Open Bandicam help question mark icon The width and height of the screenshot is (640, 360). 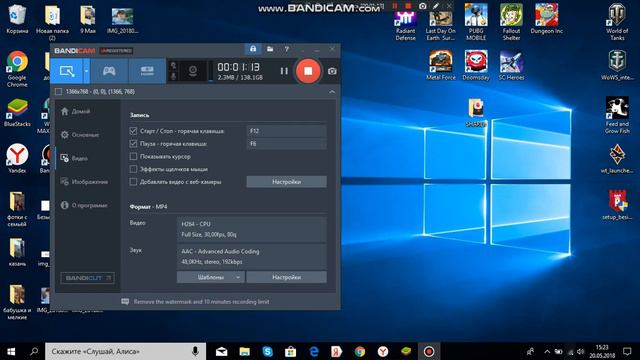point(287,49)
